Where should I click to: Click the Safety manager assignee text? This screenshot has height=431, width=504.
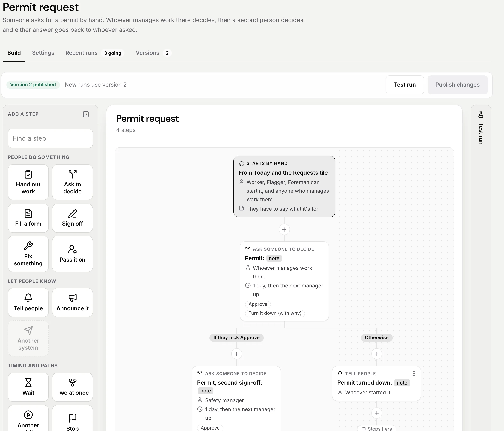[224, 400]
